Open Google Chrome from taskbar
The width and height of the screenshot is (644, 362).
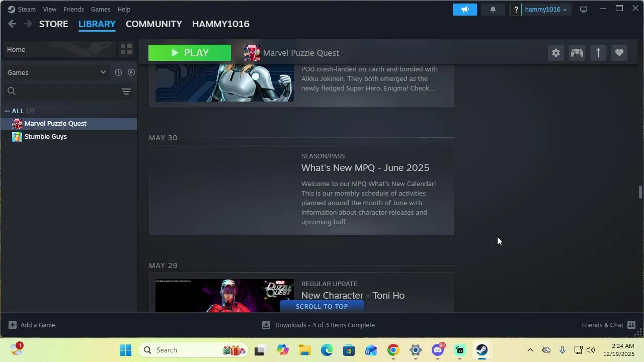[393, 350]
